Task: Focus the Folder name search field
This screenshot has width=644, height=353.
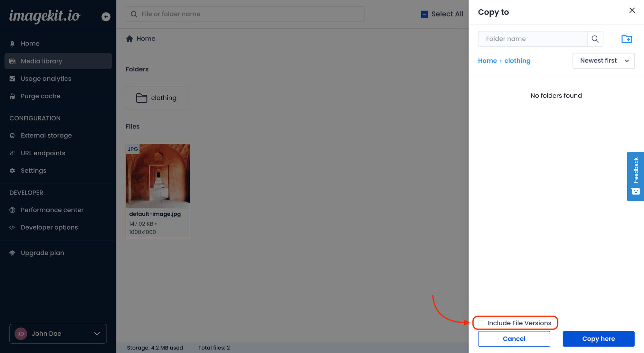Action: tap(533, 39)
